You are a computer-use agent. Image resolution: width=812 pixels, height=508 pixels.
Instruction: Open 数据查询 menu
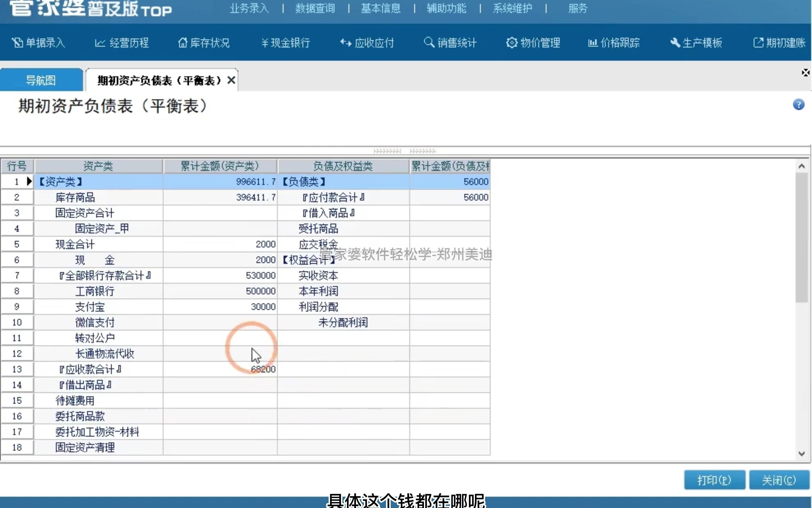click(315, 8)
